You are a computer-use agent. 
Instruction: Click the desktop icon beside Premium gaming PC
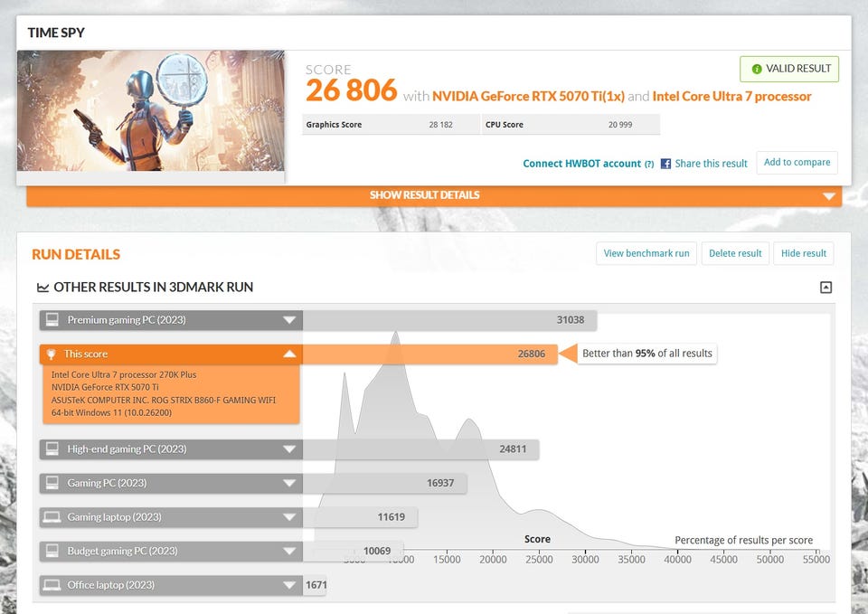[52, 319]
